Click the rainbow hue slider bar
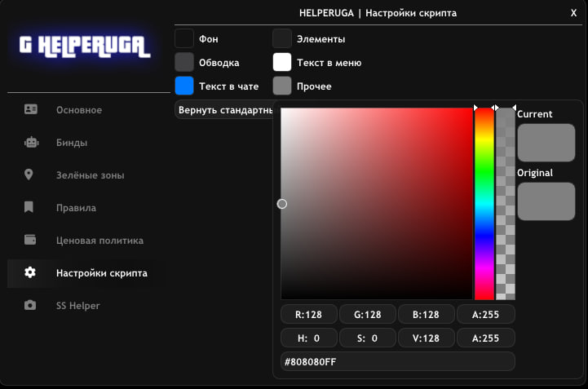This screenshot has height=389, width=588. coord(484,204)
